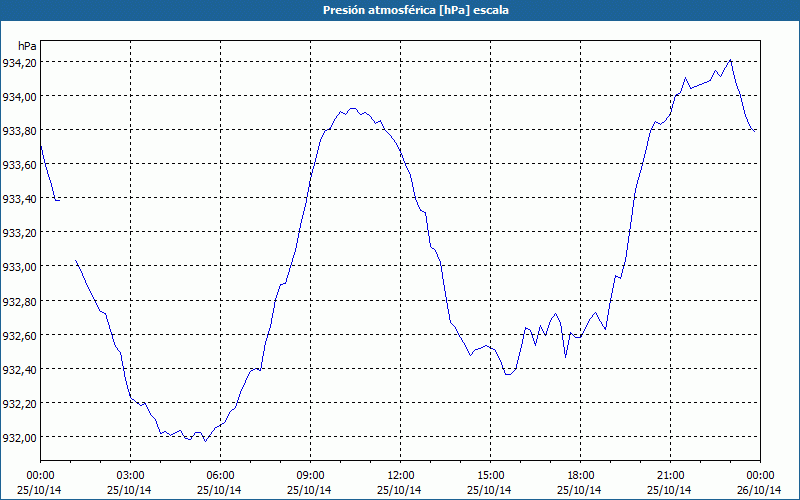Click the 933,20 y-axis value
This screenshot has width=800, height=500.
18,233
